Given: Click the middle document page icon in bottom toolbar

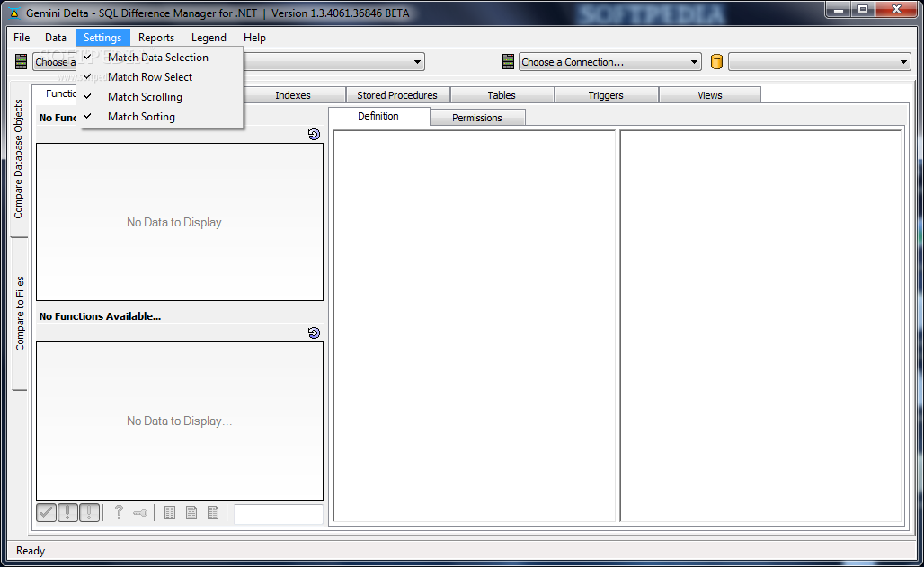Looking at the screenshot, I should pos(191,513).
